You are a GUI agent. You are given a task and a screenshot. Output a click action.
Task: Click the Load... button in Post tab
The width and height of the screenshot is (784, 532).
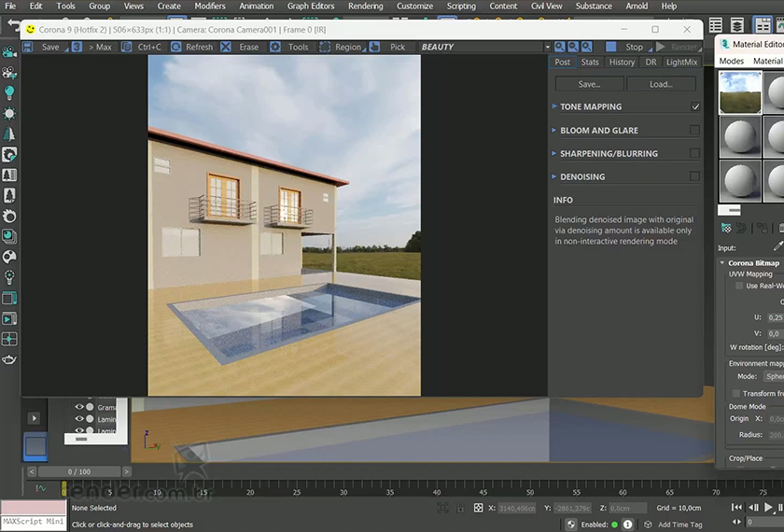point(661,84)
